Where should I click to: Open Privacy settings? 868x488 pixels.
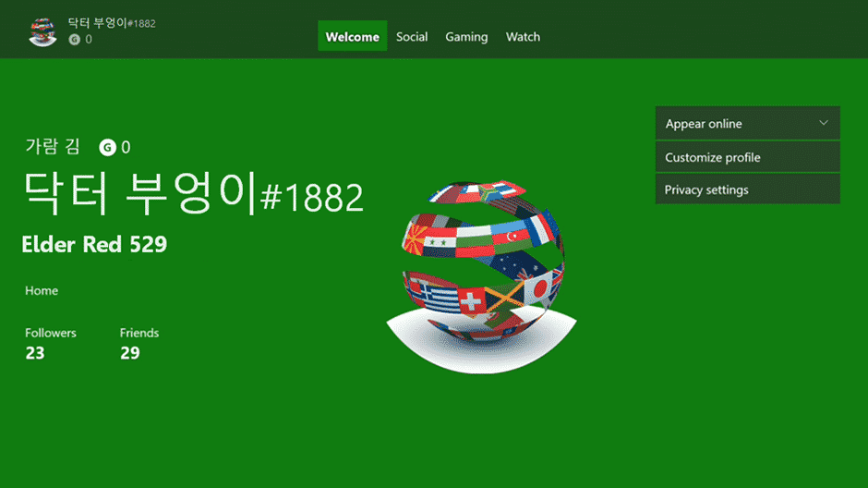point(747,189)
